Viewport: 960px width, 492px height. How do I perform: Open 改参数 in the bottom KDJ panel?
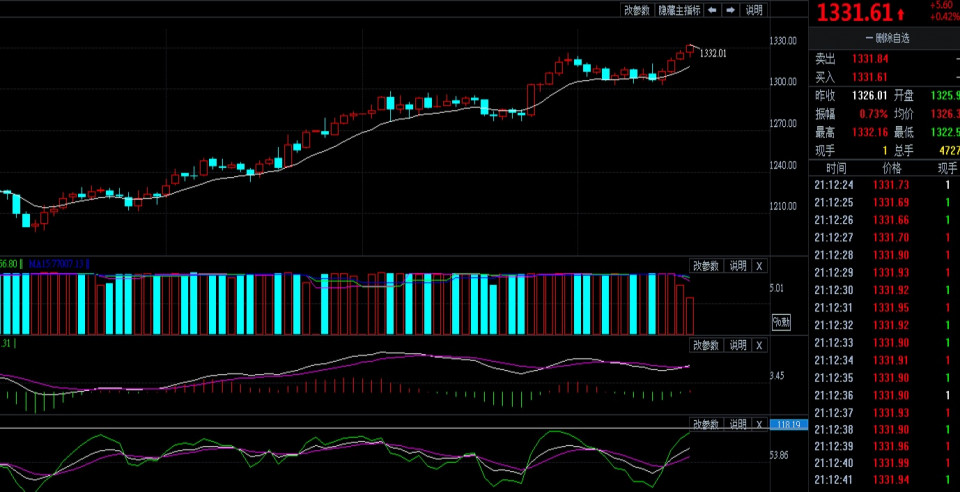[x=706, y=424]
